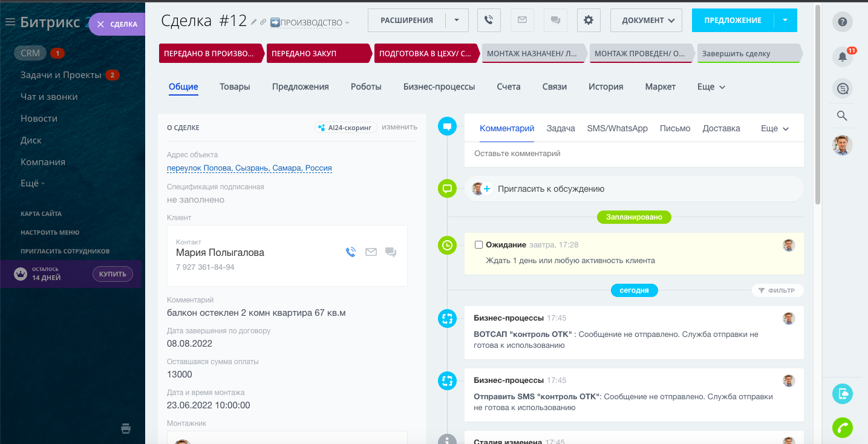Expand the Еще tab menu
The width and height of the screenshot is (868, 444).
(x=711, y=87)
